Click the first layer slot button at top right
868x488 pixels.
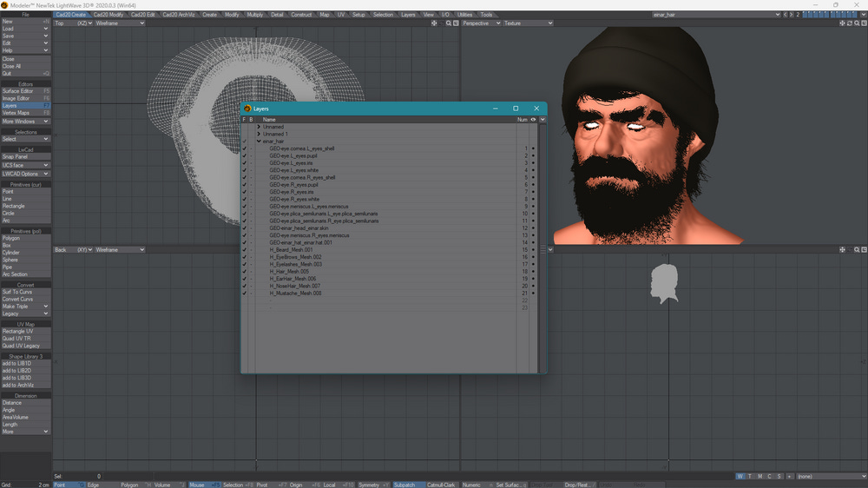[806, 15]
